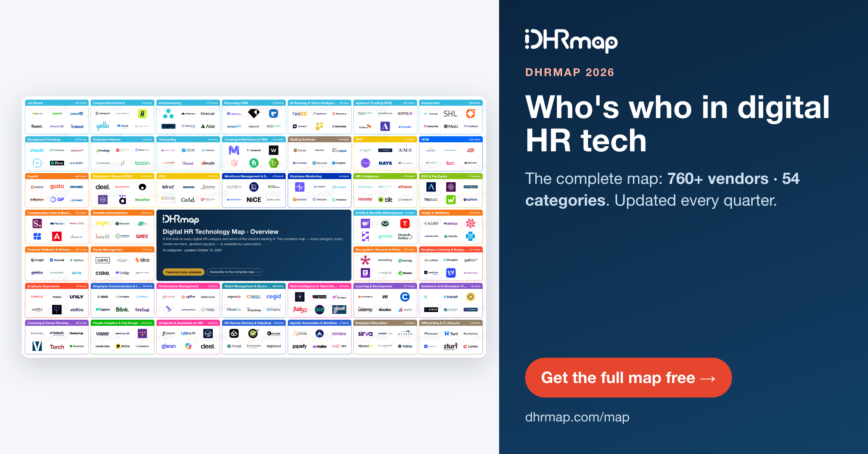This screenshot has width=868, height=454.
Task: Click the Featured slots available button
Action: tap(183, 272)
